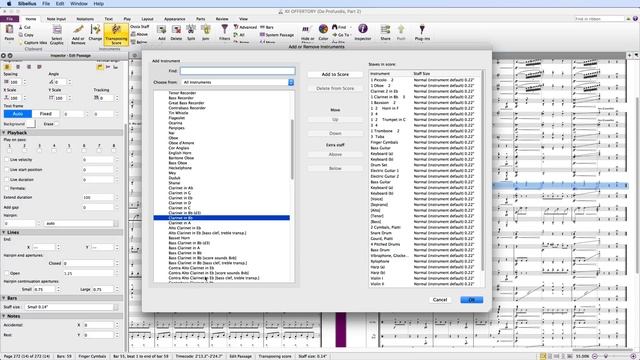The width and height of the screenshot is (640, 360).
Task: Collapse the Notes section in Inspector
Action: (x=4, y=316)
